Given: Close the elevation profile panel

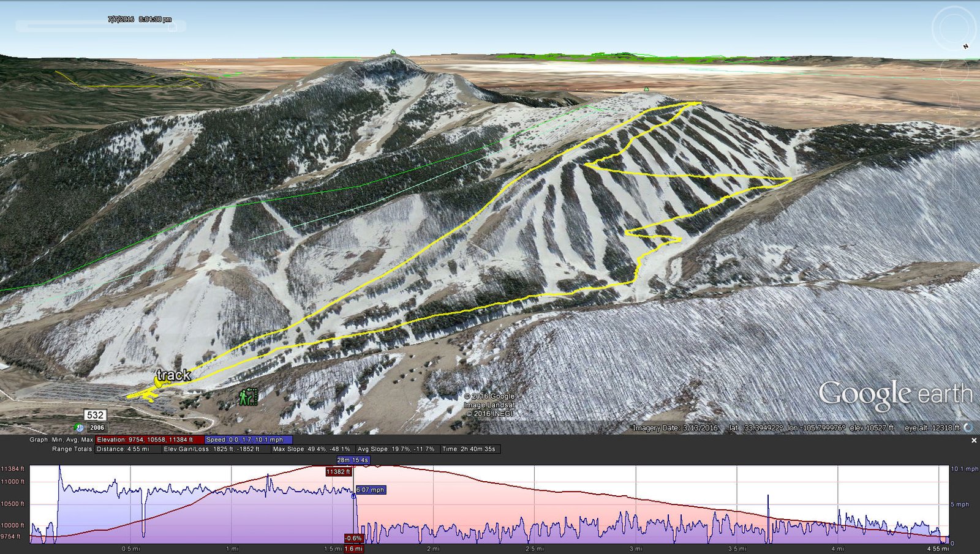Looking at the screenshot, I should 973,439.
